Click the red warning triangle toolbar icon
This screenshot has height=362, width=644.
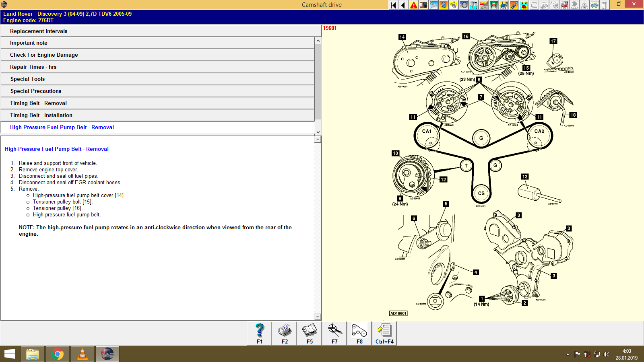(x=413, y=4)
